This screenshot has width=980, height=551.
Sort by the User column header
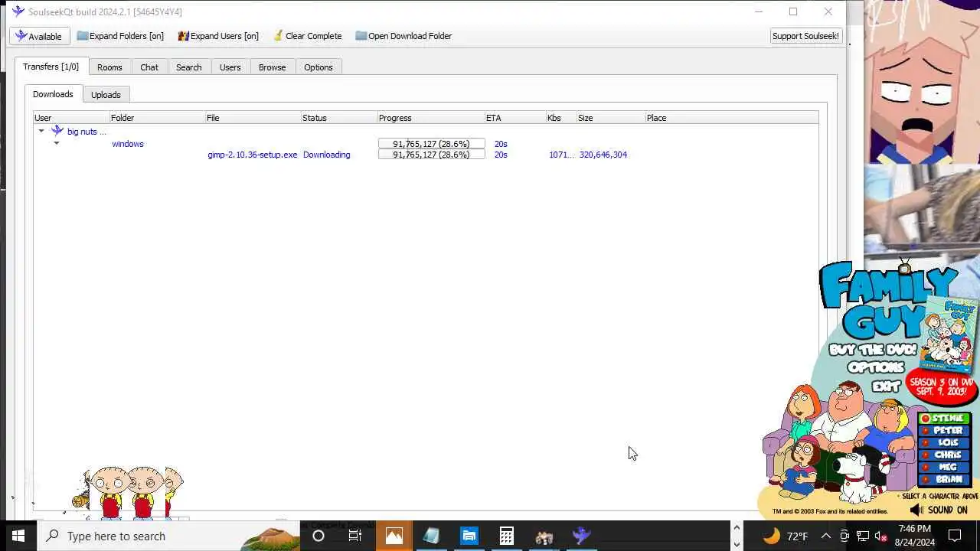click(71, 118)
